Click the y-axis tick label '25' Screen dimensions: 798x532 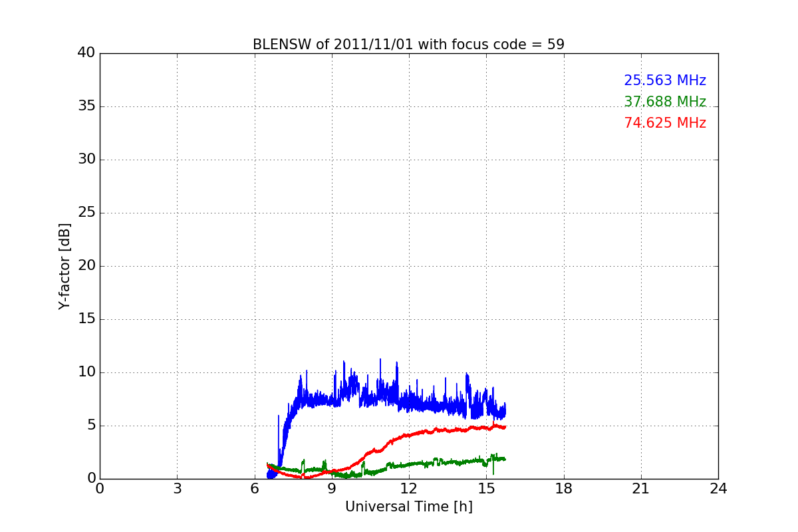click(x=86, y=213)
